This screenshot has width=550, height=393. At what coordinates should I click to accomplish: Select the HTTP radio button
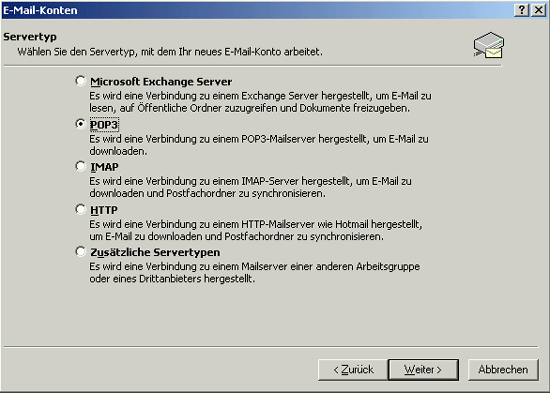[x=81, y=209]
